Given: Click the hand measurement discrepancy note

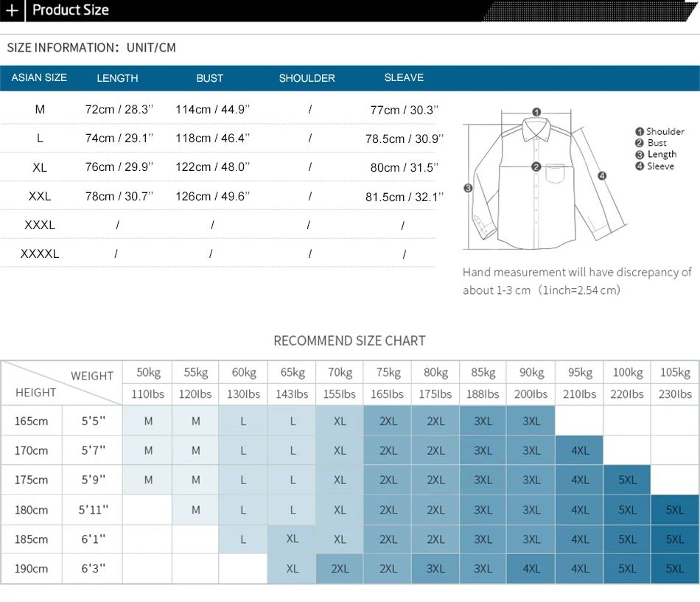Looking at the screenshot, I should point(577,281).
